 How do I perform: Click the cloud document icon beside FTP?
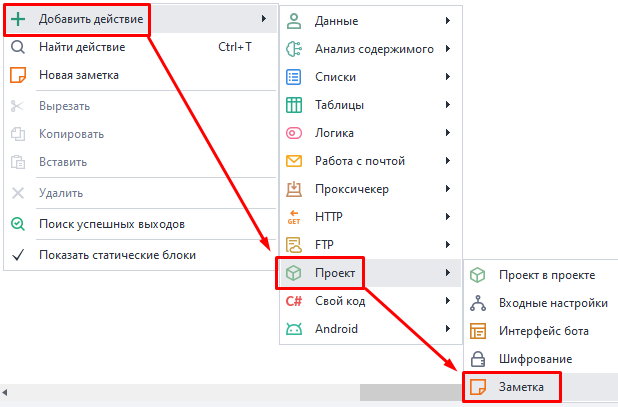tap(294, 245)
